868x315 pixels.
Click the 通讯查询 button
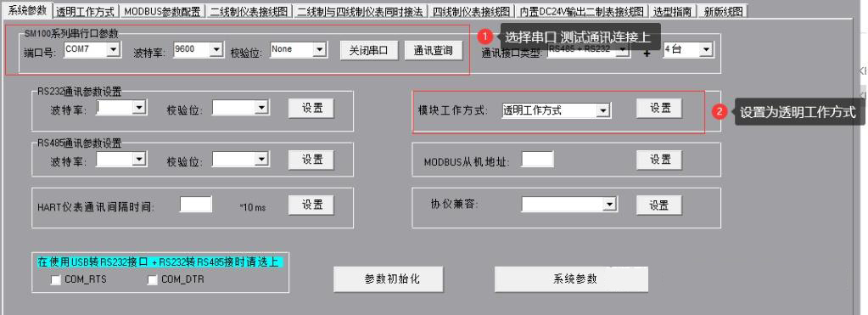point(433,51)
